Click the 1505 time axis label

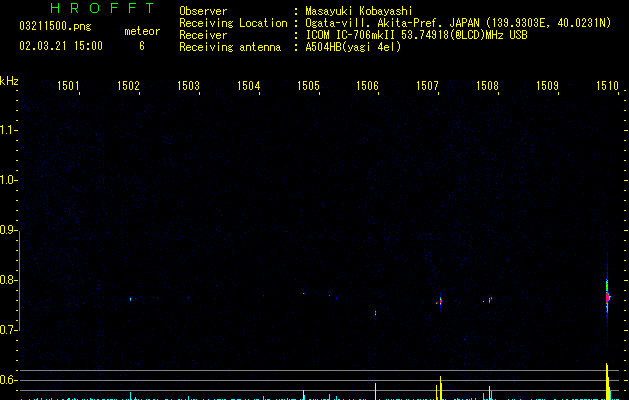[x=308, y=86]
